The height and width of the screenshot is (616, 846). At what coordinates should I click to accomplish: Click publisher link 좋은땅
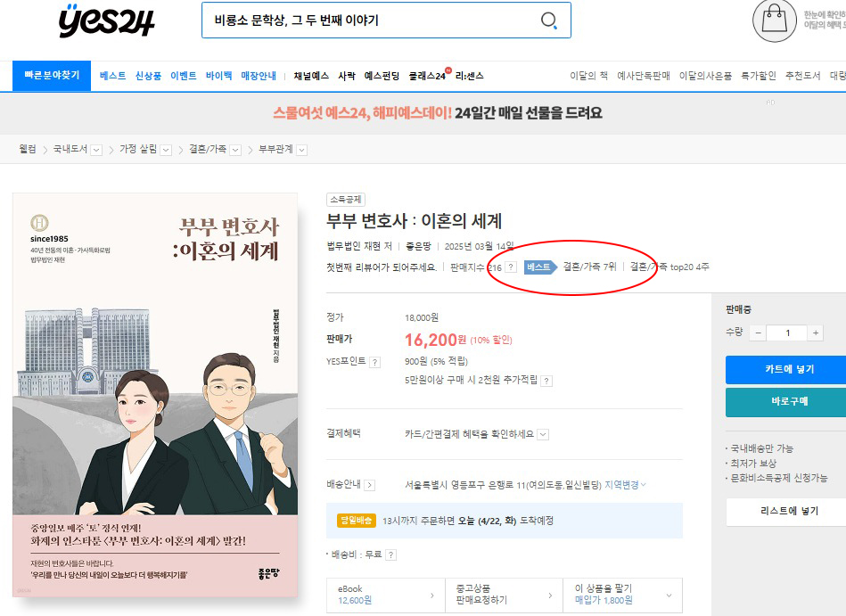point(419,247)
